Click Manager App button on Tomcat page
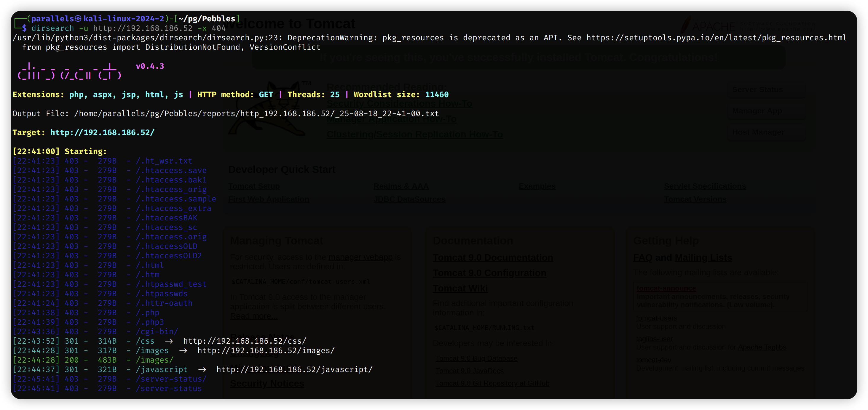 (767, 111)
